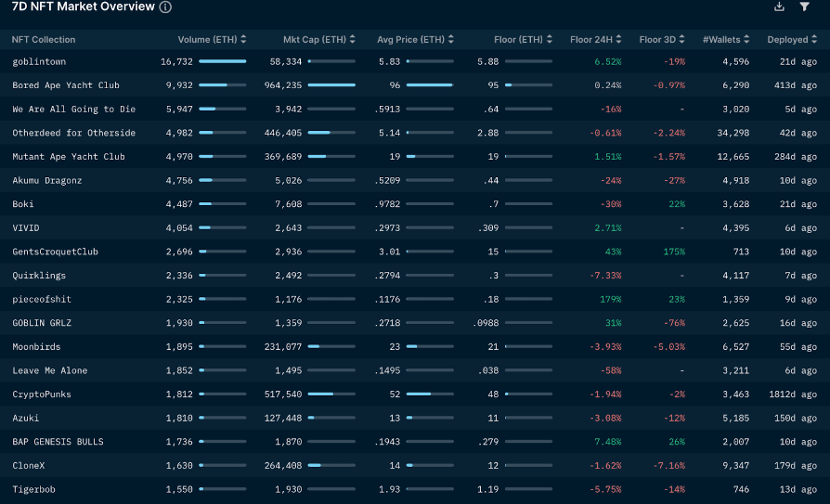Open the table filter funnel icon
Viewport: 830px width, 504px height.
(804, 6)
